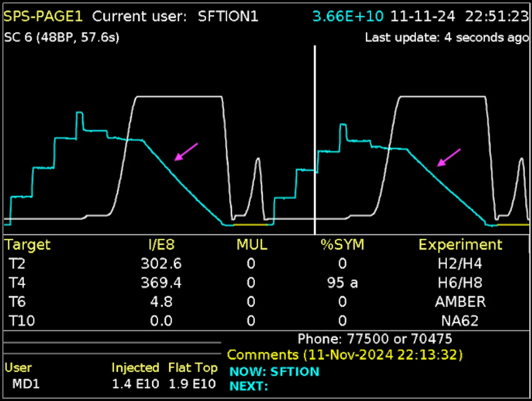Click the Experiment column header
The height and width of the screenshot is (401, 532).
tap(460, 245)
